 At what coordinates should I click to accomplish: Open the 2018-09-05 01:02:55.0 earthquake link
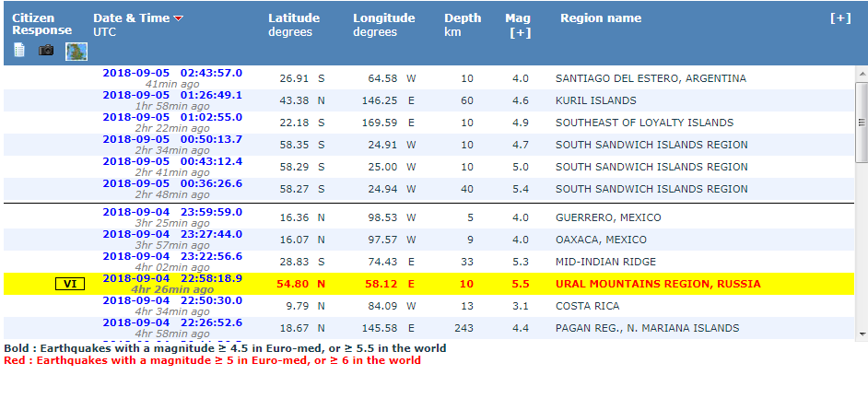172,117
